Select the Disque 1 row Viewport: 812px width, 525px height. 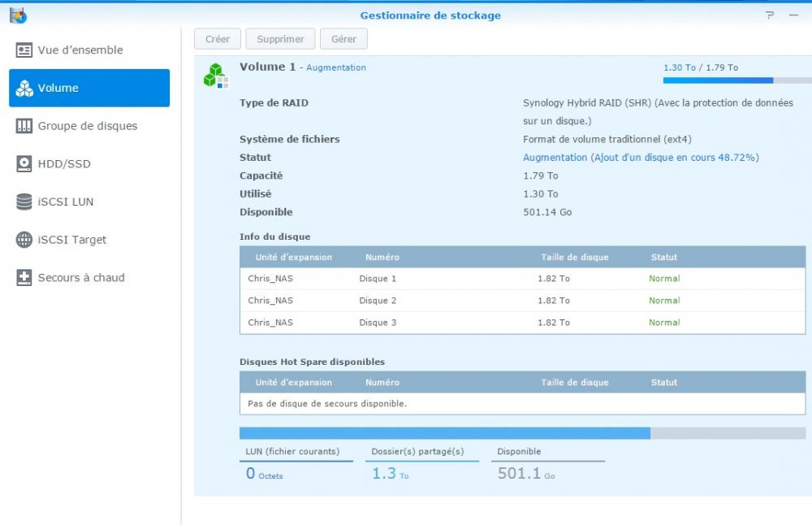[x=522, y=279]
